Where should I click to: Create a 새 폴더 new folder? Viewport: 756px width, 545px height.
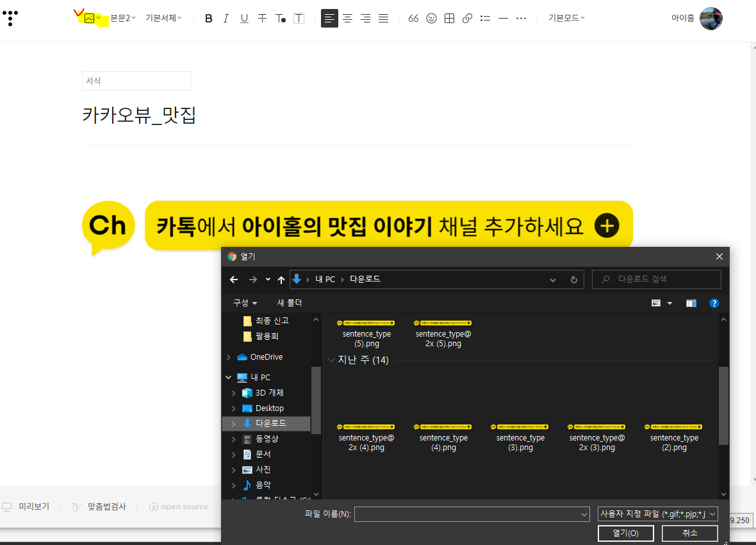tap(290, 303)
